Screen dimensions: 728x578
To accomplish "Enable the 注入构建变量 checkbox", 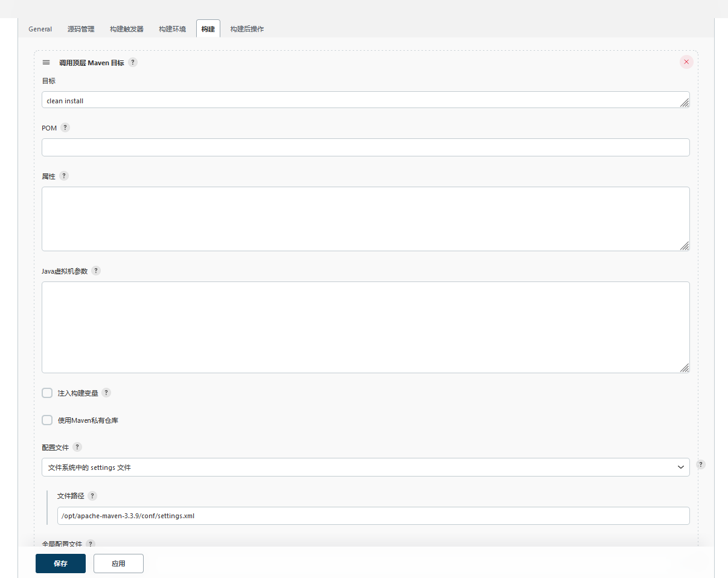I will coord(47,393).
